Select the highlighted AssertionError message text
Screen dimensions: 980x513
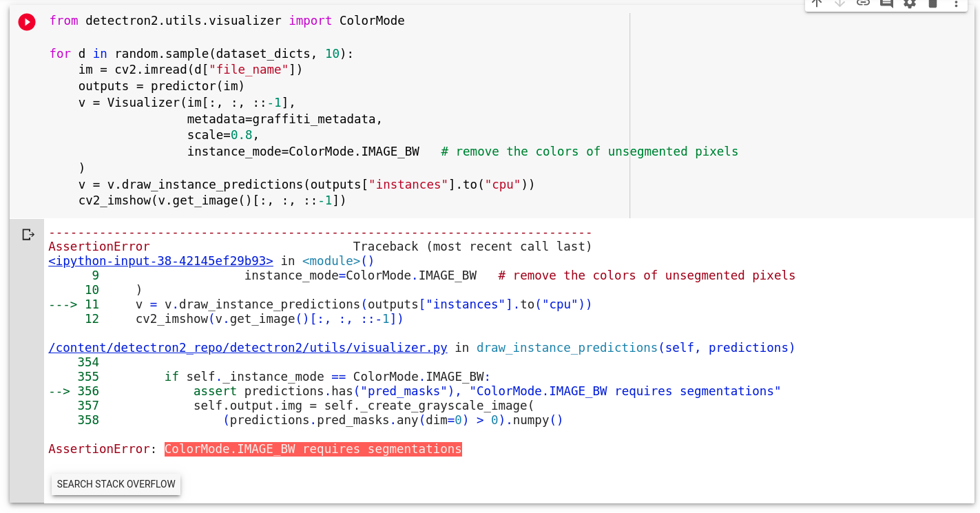(x=313, y=449)
